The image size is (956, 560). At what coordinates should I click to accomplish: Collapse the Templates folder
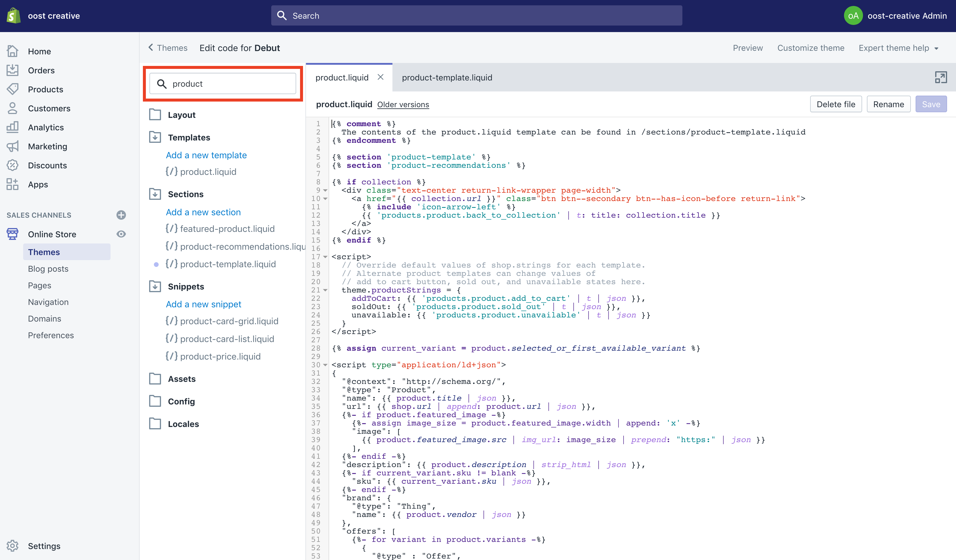(155, 137)
